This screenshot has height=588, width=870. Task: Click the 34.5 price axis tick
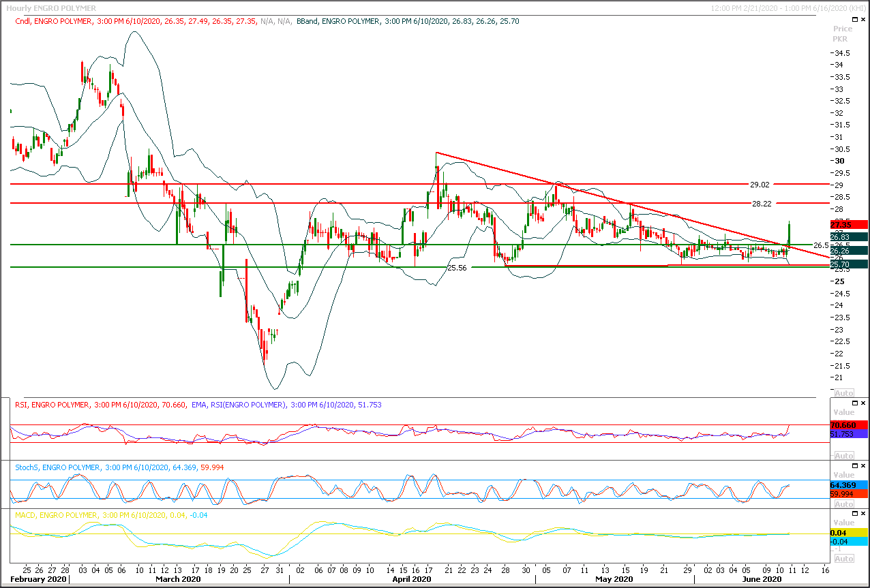coord(841,53)
